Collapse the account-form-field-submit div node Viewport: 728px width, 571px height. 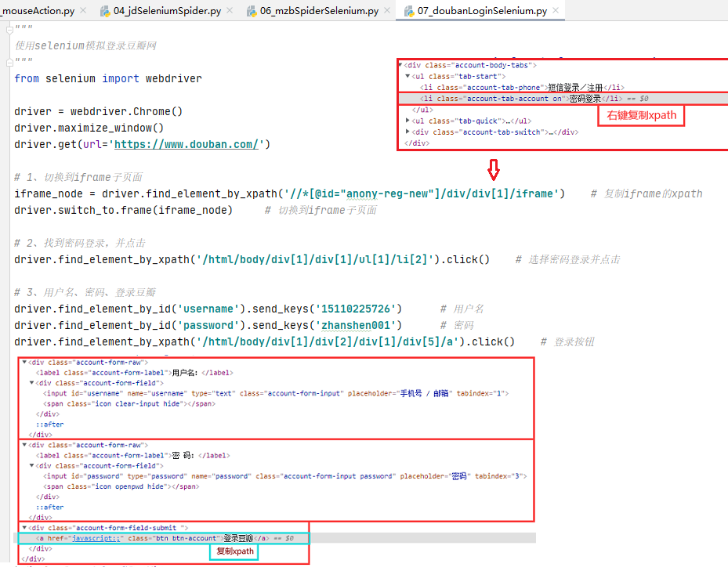24,528
